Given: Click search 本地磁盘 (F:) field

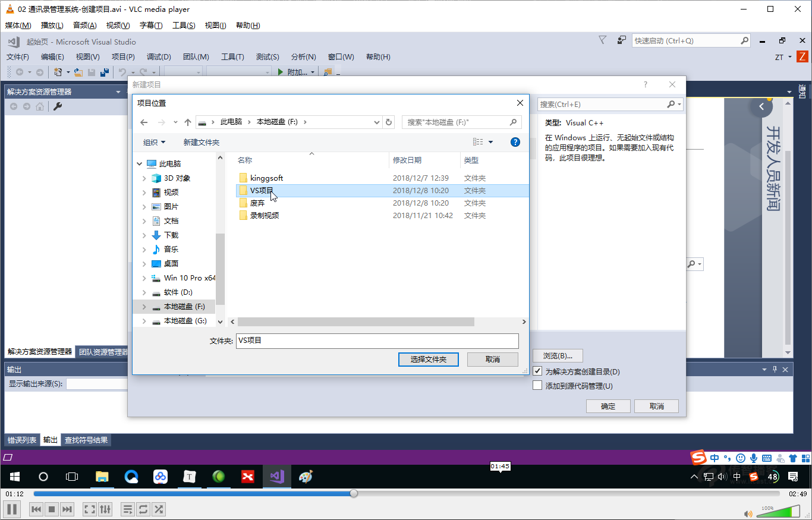Looking at the screenshot, I should [x=461, y=122].
